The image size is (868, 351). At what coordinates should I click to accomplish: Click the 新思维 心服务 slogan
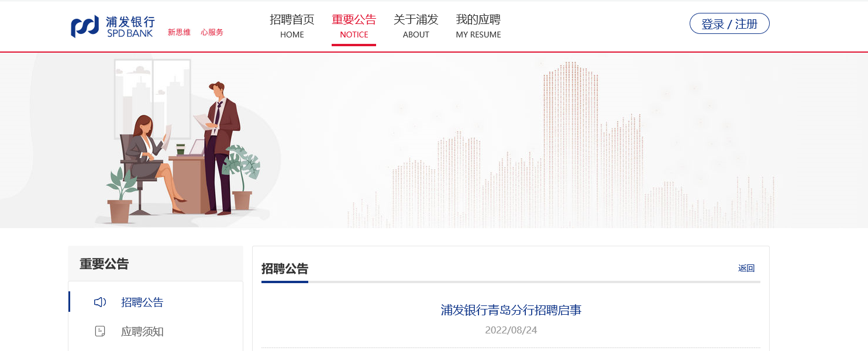[195, 32]
